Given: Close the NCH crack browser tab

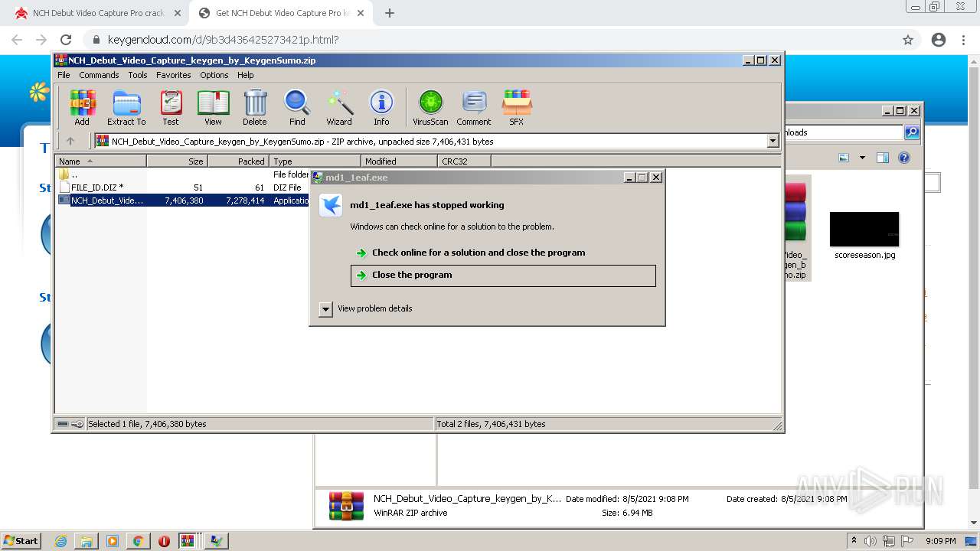Looking at the screenshot, I should click(177, 13).
